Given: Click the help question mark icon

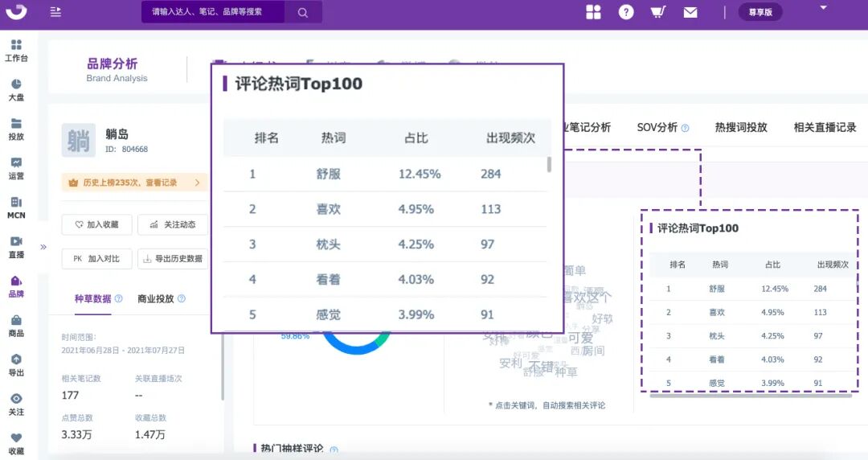Looking at the screenshot, I should point(626,11).
